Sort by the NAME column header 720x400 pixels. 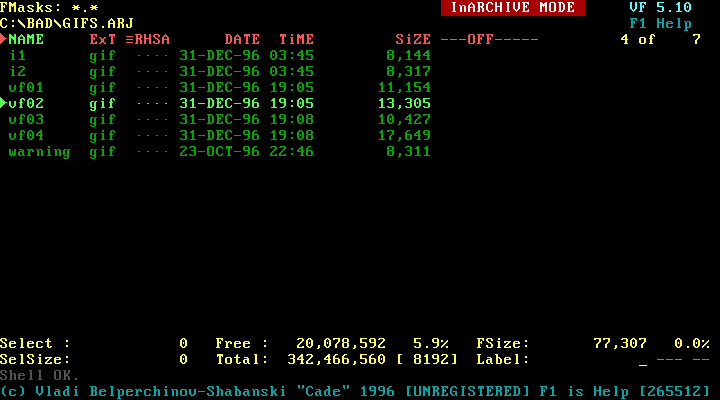tap(26, 39)
